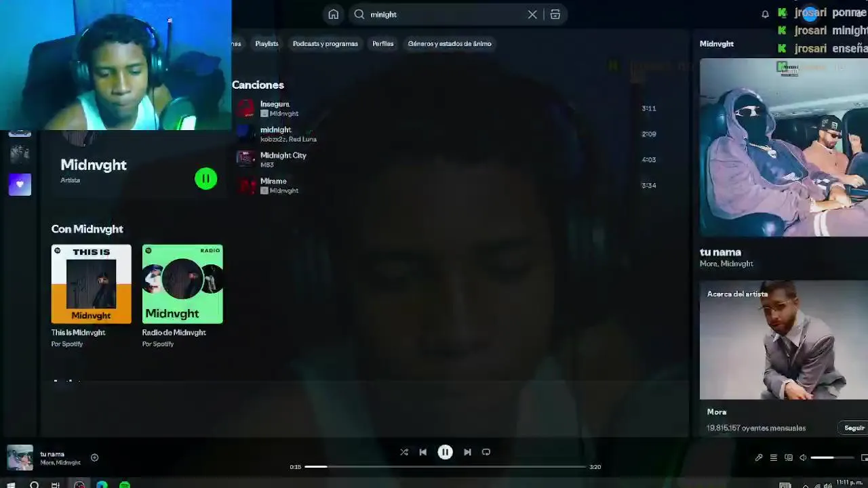
Task: Open Radio de Midnvght playlist card
Action: pos(182,296)
